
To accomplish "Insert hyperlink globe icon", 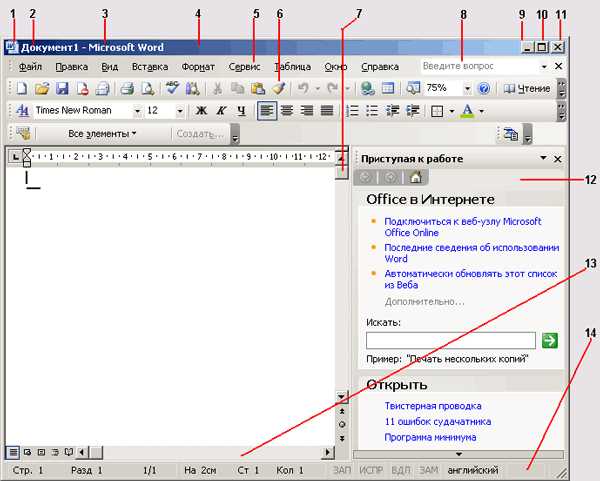I will click(367, 89).
